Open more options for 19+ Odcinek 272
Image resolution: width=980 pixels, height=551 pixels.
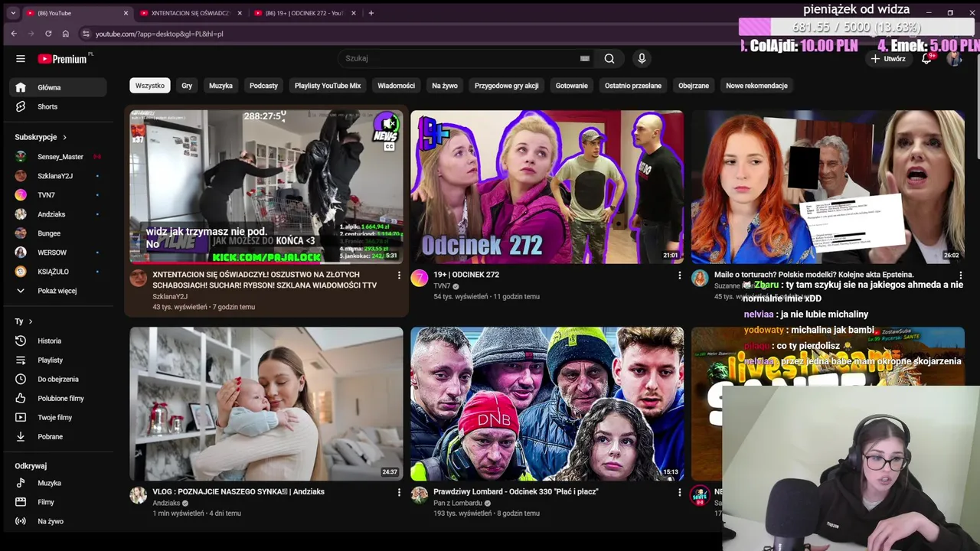679,275
